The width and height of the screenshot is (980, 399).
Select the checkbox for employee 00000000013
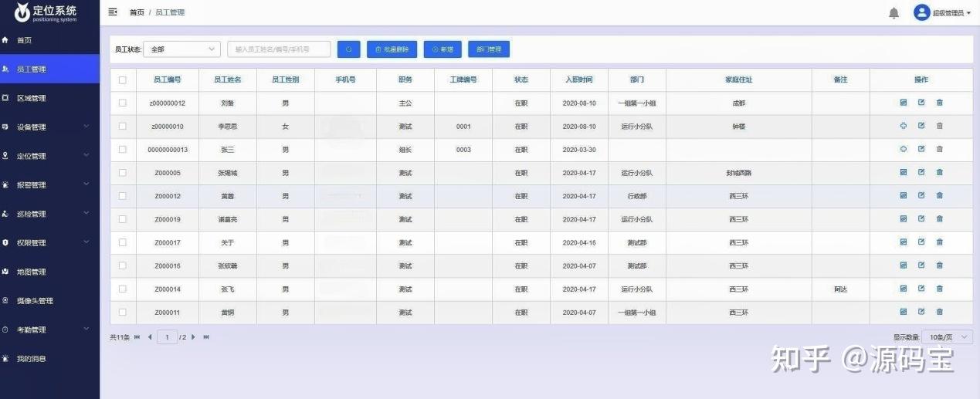coord(122,149)
